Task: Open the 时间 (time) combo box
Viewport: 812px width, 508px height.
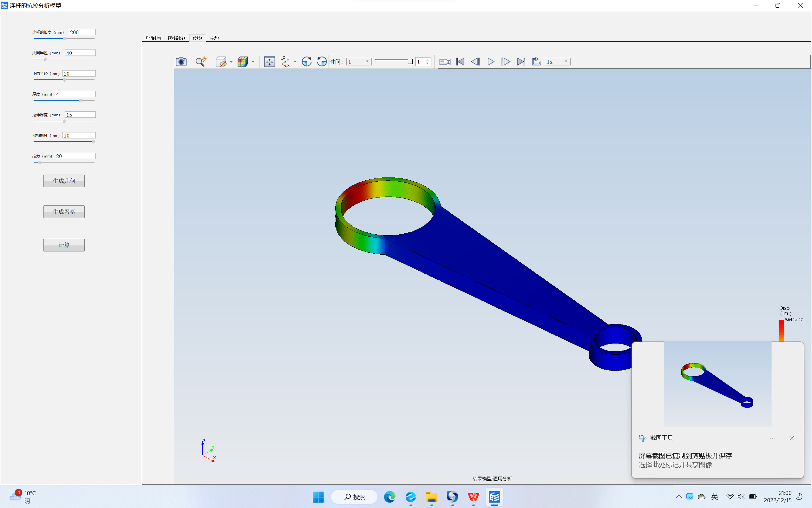Action: 359,62
